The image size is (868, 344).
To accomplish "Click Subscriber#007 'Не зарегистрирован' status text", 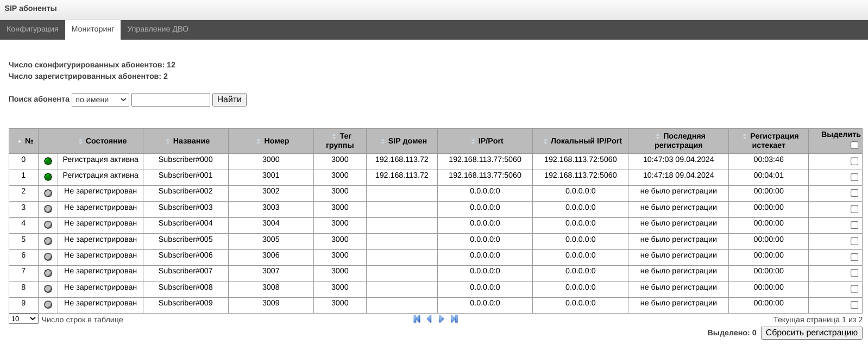I will 100,271.
